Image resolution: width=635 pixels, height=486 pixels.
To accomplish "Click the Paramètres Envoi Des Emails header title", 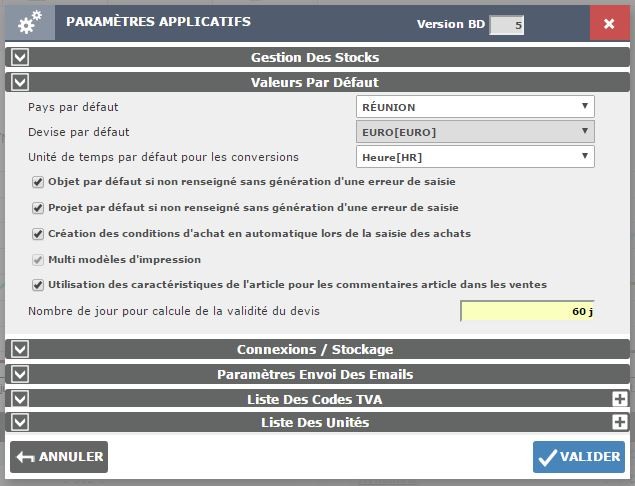I will coord(315,375).
